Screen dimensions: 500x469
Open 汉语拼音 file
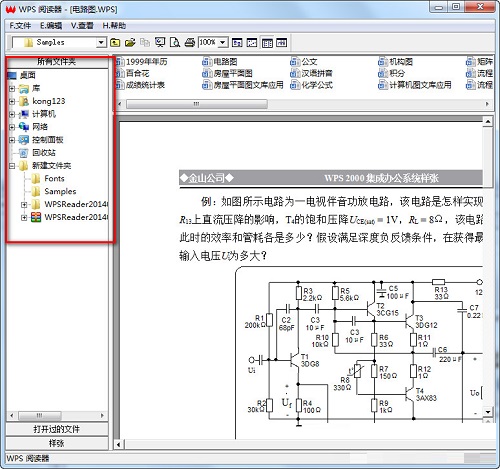pyautogui.click(x=317, y=73)
